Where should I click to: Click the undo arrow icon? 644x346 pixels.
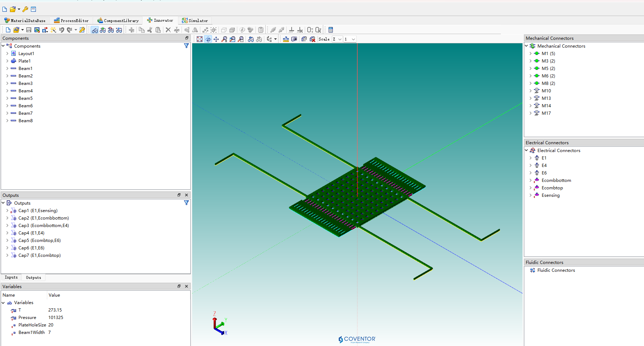[61, 30]
